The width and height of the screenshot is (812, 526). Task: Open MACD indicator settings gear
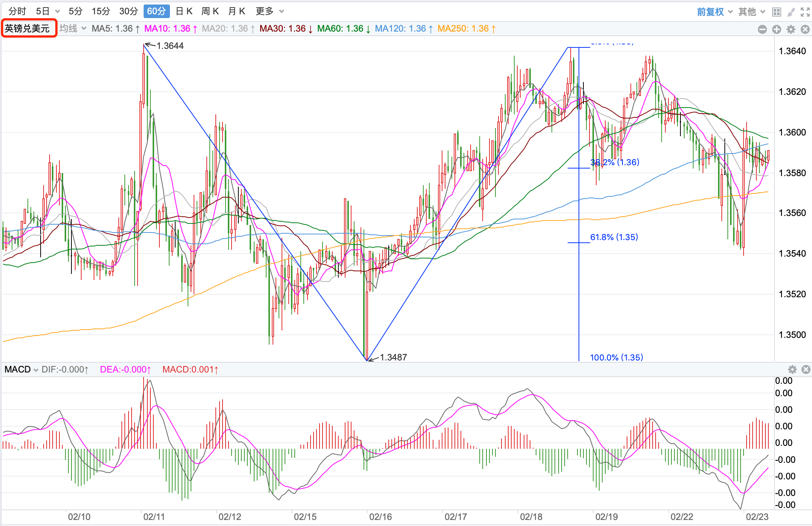pyautogui.click(x=792, y=369)
